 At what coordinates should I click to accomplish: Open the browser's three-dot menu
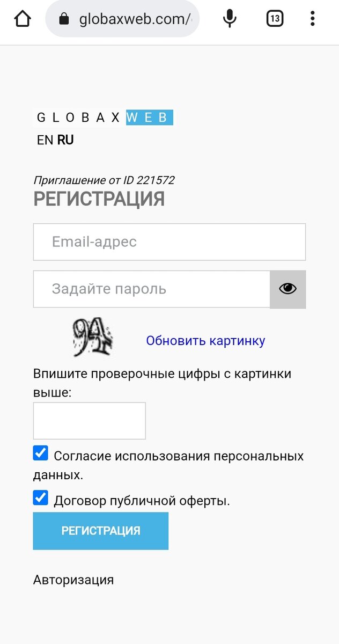coord(312,18)
